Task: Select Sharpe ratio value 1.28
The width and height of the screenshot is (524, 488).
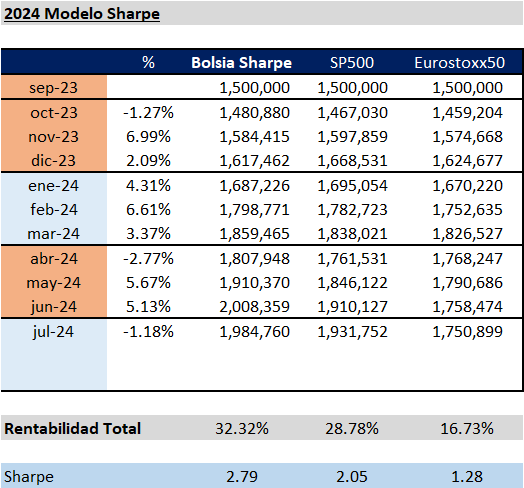Action: point(467,477)
